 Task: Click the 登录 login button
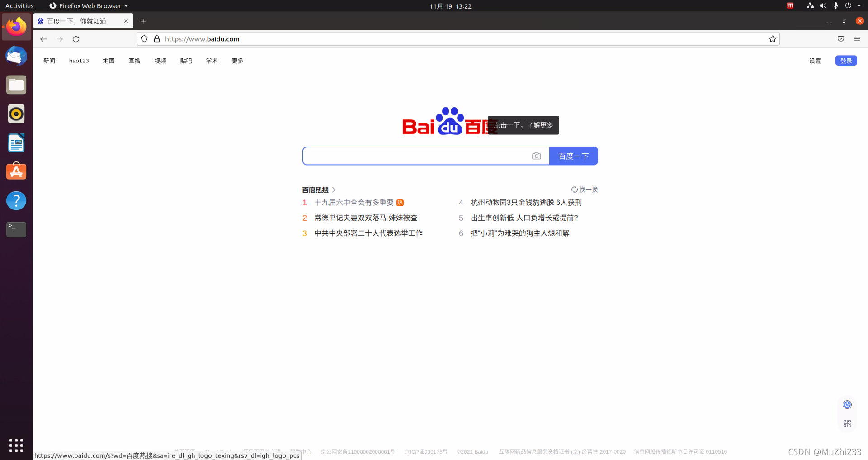845,60
